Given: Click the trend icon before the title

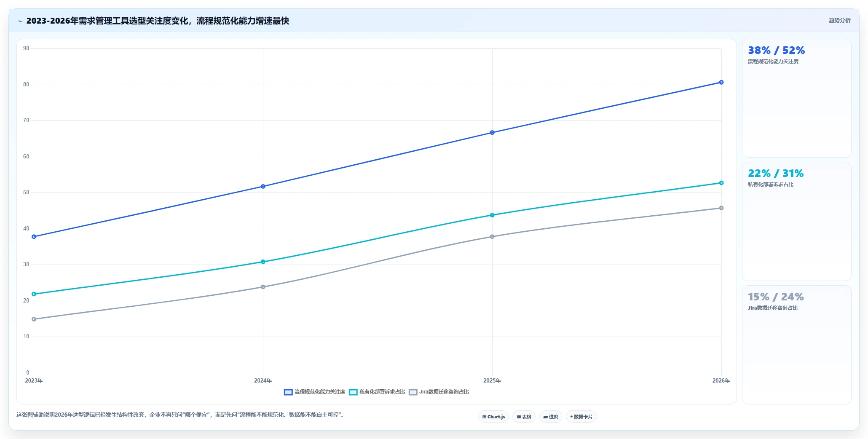Looking at the screenshot, I should coord(20,21).
